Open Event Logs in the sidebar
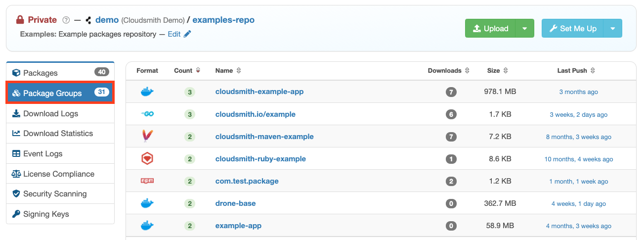Viewport: 644px width, 240px height. coord(60,153)
